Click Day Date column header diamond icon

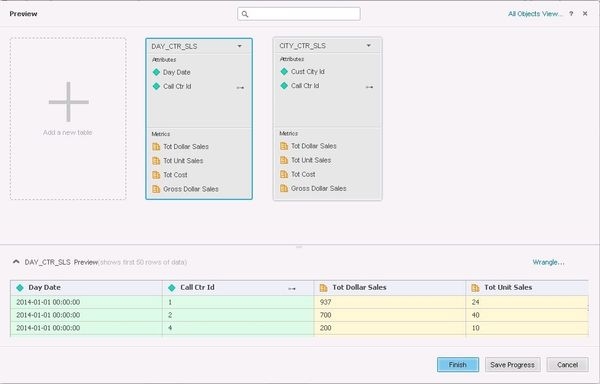20,288
